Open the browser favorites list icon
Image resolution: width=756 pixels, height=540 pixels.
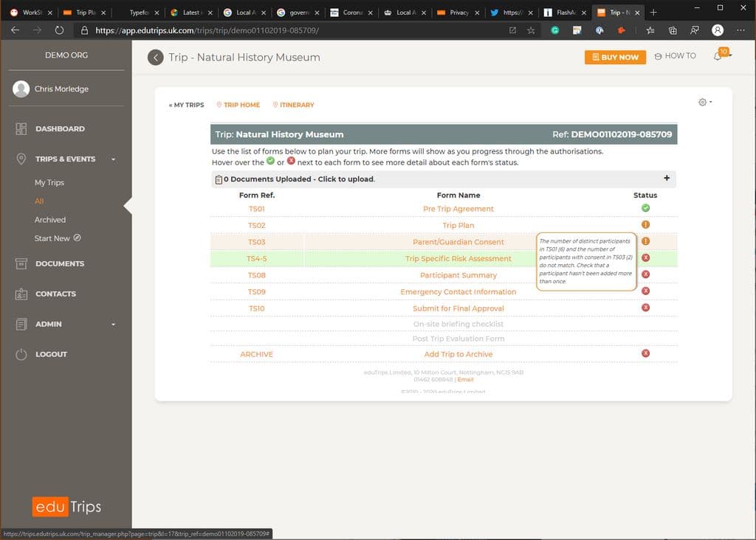pyautogui.click(x=650, y=30)
